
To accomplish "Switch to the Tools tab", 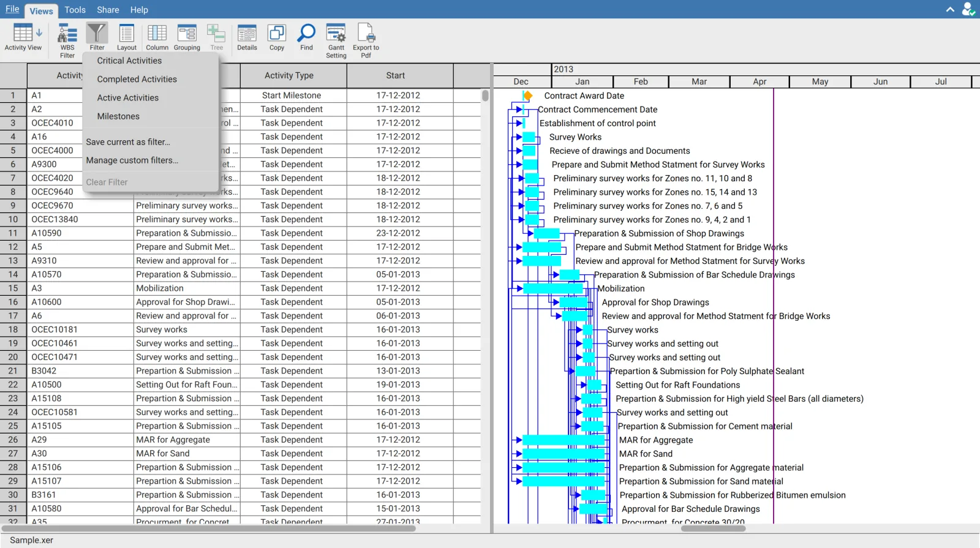I will [x=75, y=10].
